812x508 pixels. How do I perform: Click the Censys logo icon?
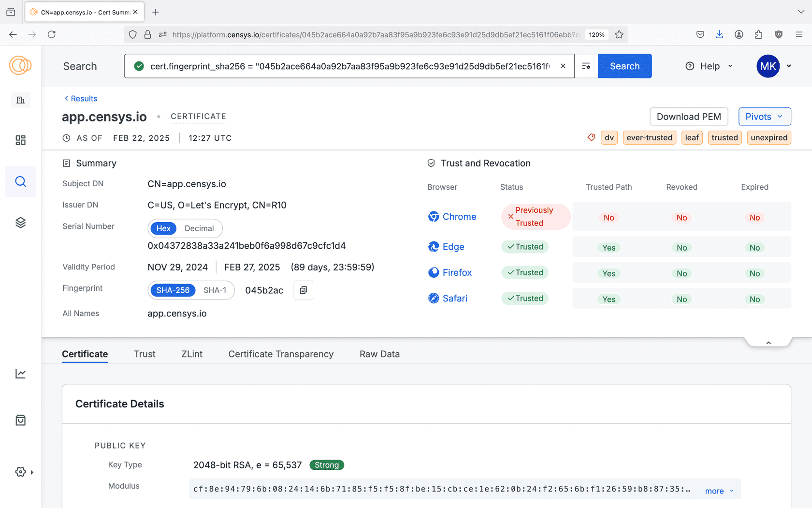(x=20, y=65)
